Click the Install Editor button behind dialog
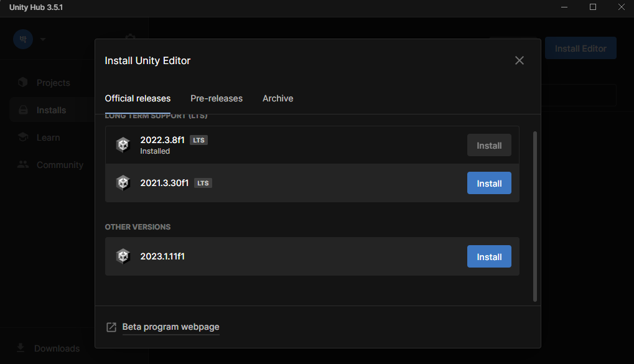Viewport: 634px width, 364px height. click(x=580, y=48)
